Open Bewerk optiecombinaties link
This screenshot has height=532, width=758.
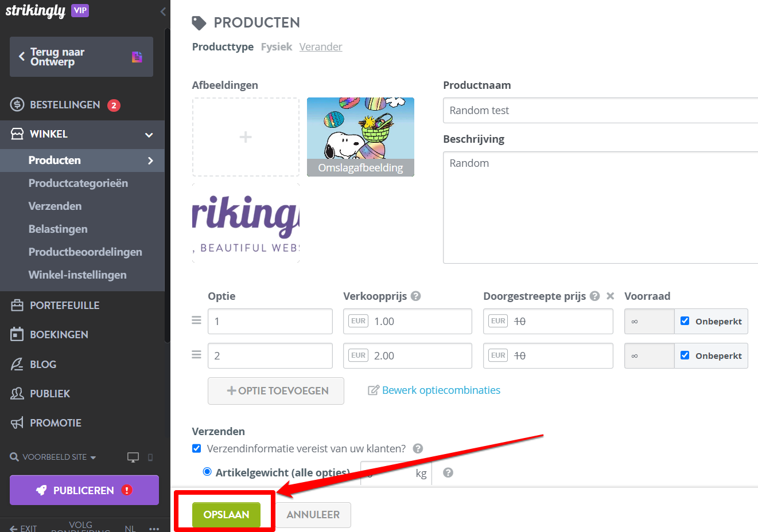(434, 390)
